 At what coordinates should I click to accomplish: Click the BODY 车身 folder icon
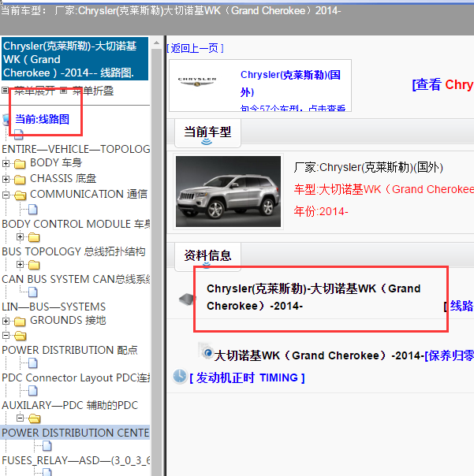tap(20, 164)
